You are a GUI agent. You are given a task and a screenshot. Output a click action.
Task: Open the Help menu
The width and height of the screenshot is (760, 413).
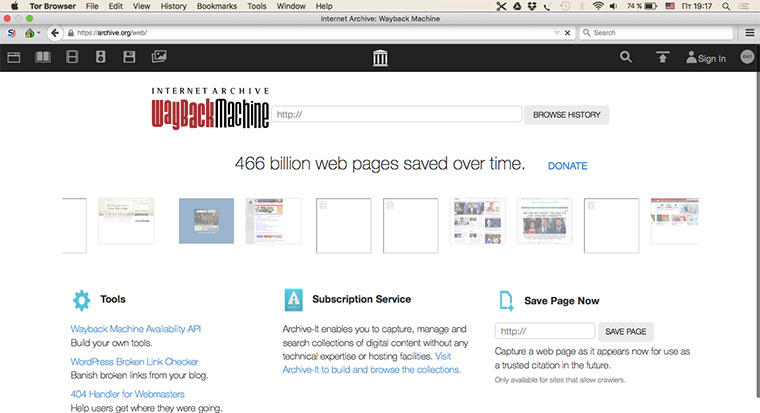pos(324,6)
